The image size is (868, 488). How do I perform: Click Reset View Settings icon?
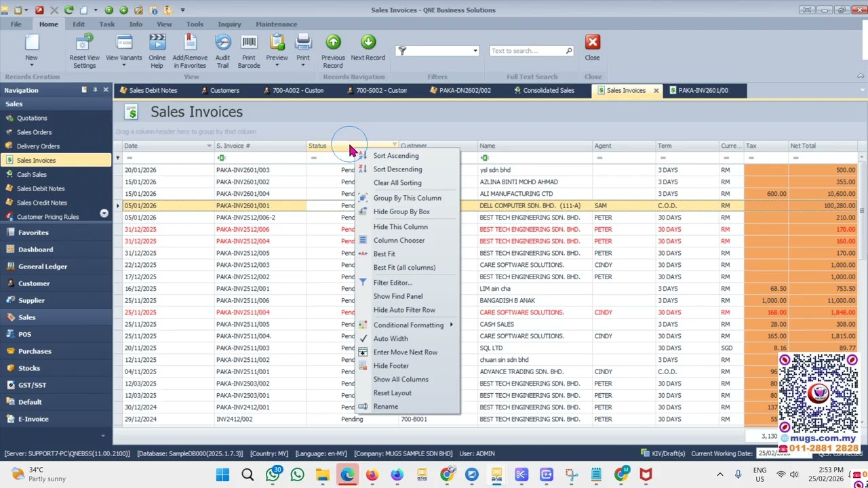click(x=84, y=43)
